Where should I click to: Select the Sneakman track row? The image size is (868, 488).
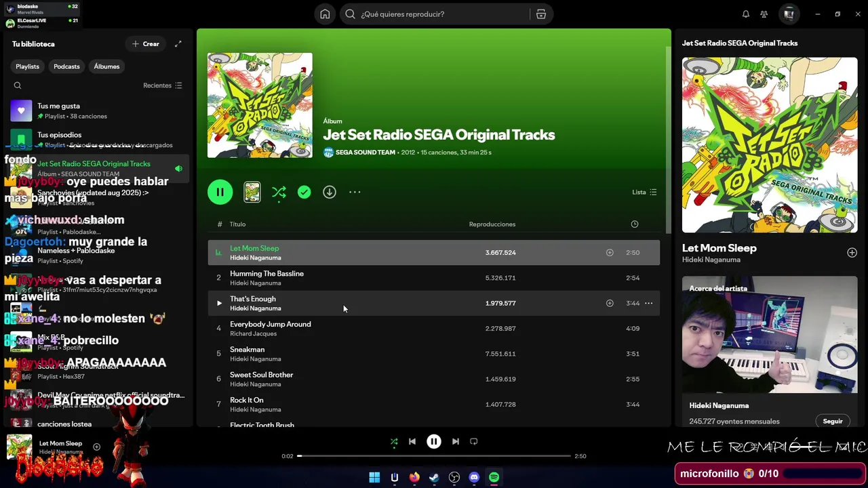pos(433,354)
